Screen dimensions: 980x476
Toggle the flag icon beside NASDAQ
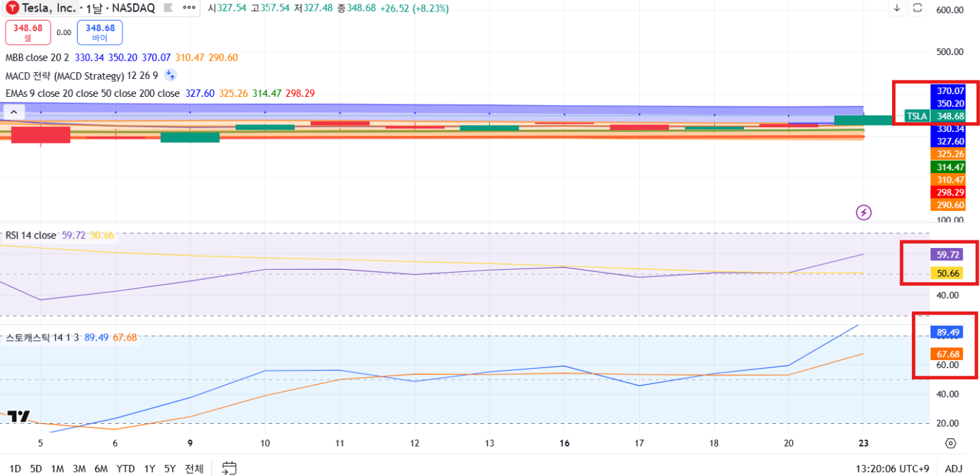pyautogui.click(x=170, y=8)
